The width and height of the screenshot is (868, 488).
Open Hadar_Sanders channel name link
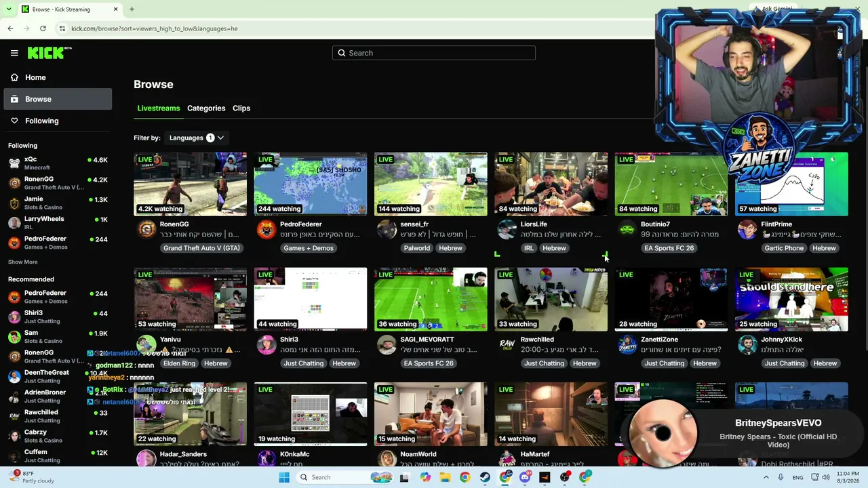(183, 454)
